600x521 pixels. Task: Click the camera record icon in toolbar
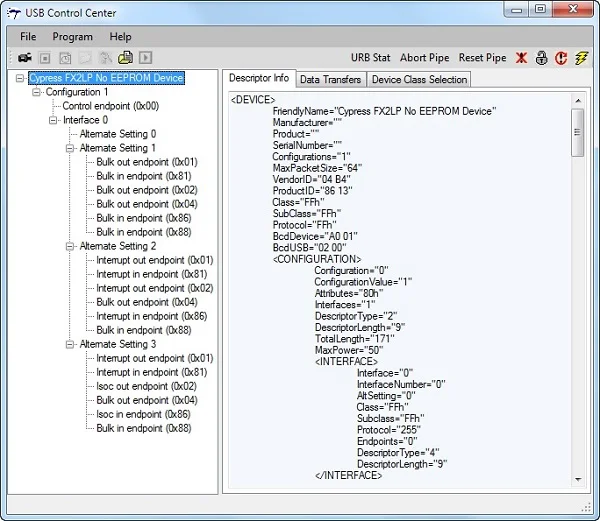25,58
